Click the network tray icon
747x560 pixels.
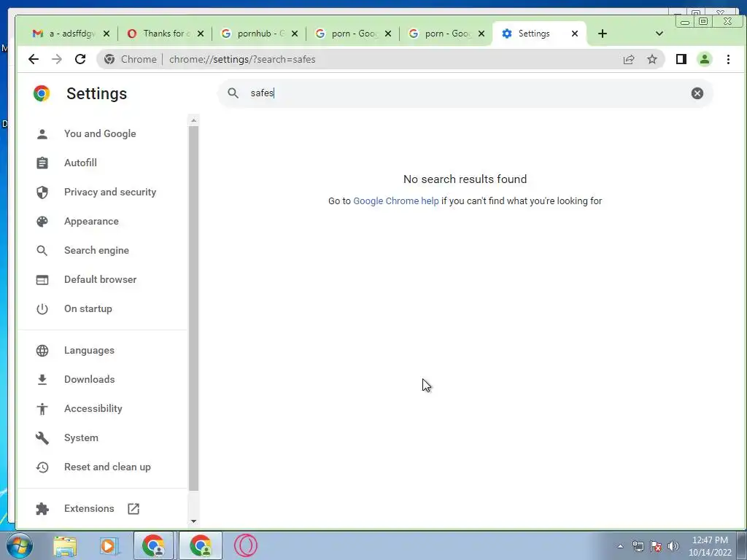(638, 546)
